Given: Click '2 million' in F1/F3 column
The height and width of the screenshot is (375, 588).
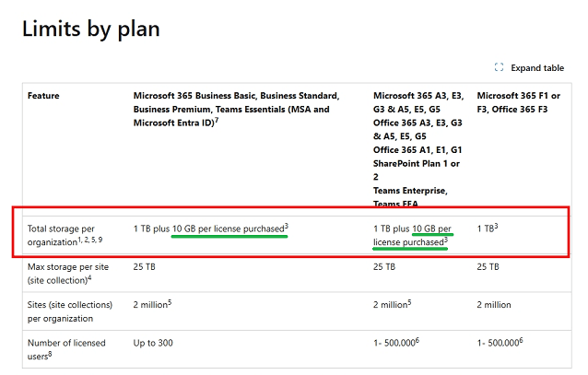Looking at the screenshot, I should (494, 305).
